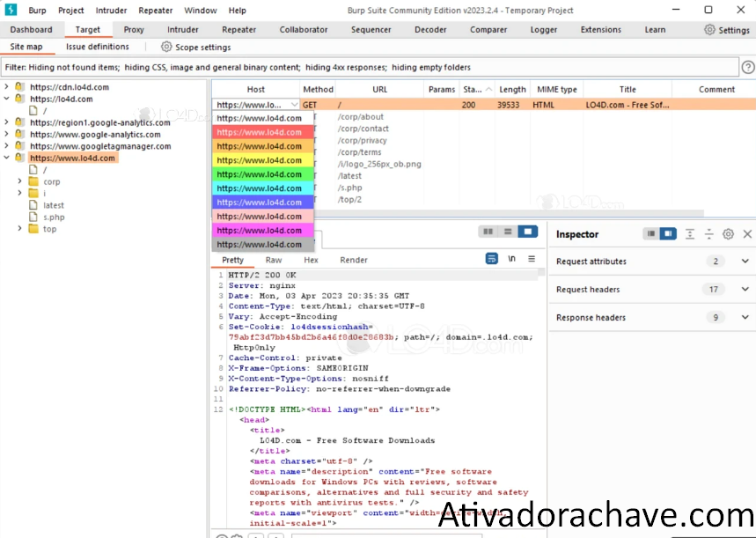The height and width of the screenshot is (538, 756).
Task: Expand the Request headers section
Action: point(744,289)
